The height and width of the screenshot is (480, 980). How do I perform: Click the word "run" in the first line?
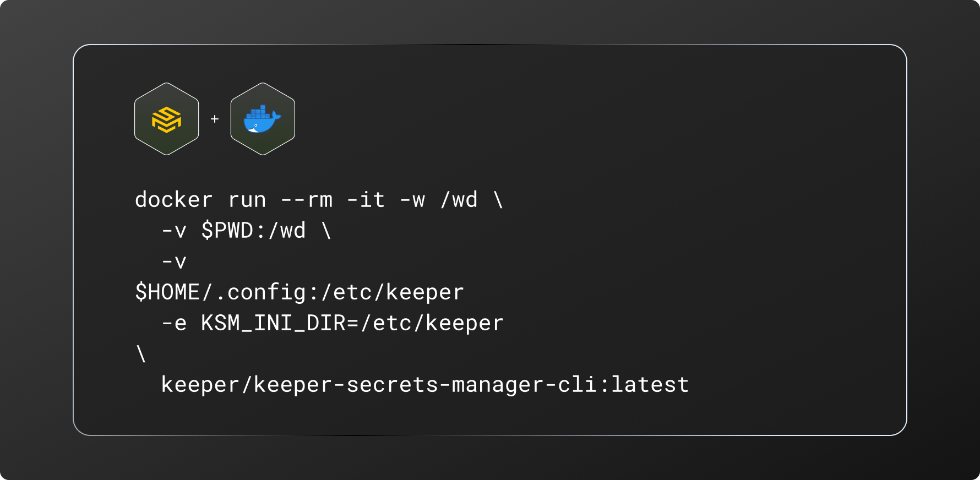pos(247,200)
